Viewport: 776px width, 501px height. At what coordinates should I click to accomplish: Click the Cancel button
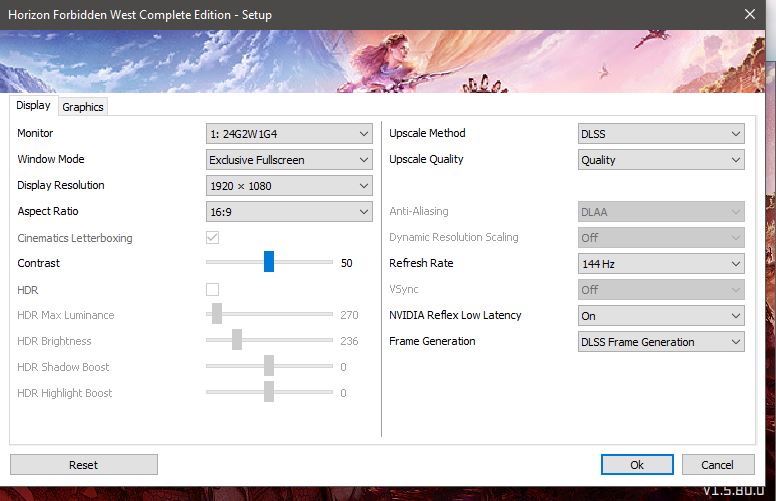point(718,465)
